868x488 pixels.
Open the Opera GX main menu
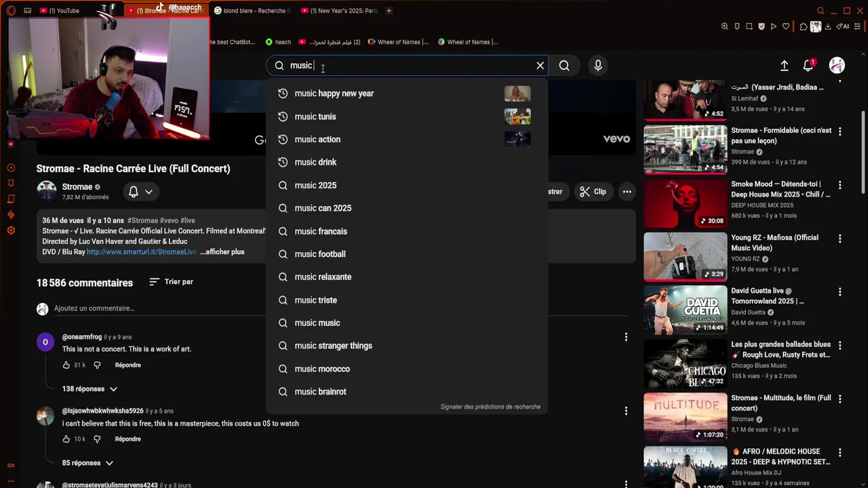[x=10, y=10]
